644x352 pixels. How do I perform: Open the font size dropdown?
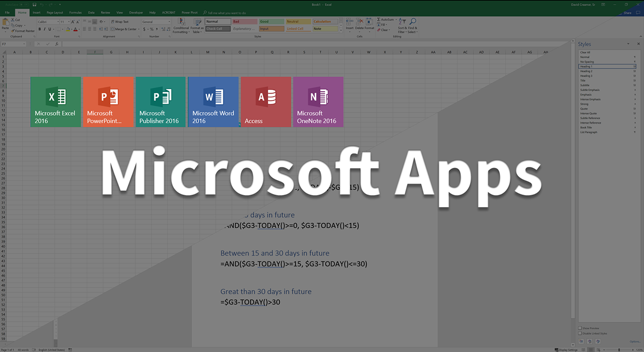(x=68, y=22)
